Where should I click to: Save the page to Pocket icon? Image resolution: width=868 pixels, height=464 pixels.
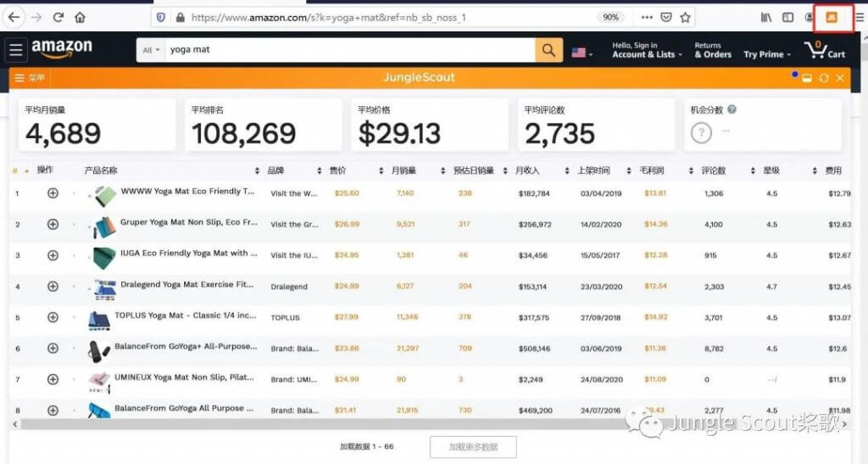[666, 18]
